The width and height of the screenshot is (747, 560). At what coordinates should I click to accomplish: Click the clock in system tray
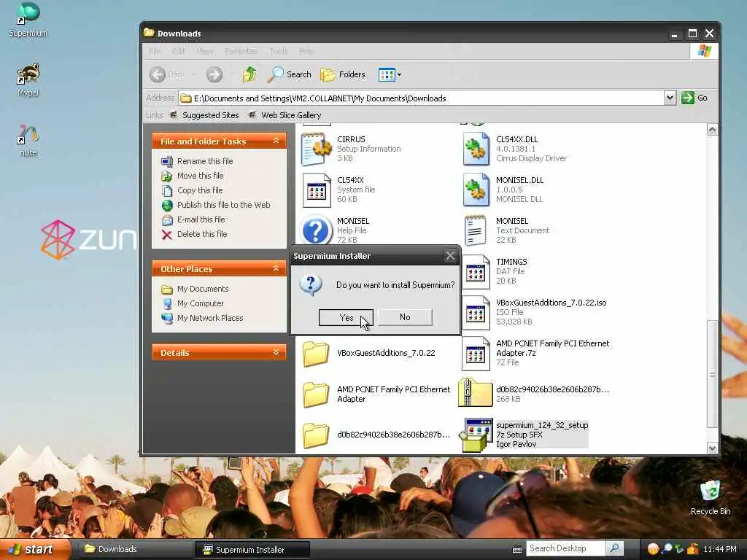click(719, 549)
